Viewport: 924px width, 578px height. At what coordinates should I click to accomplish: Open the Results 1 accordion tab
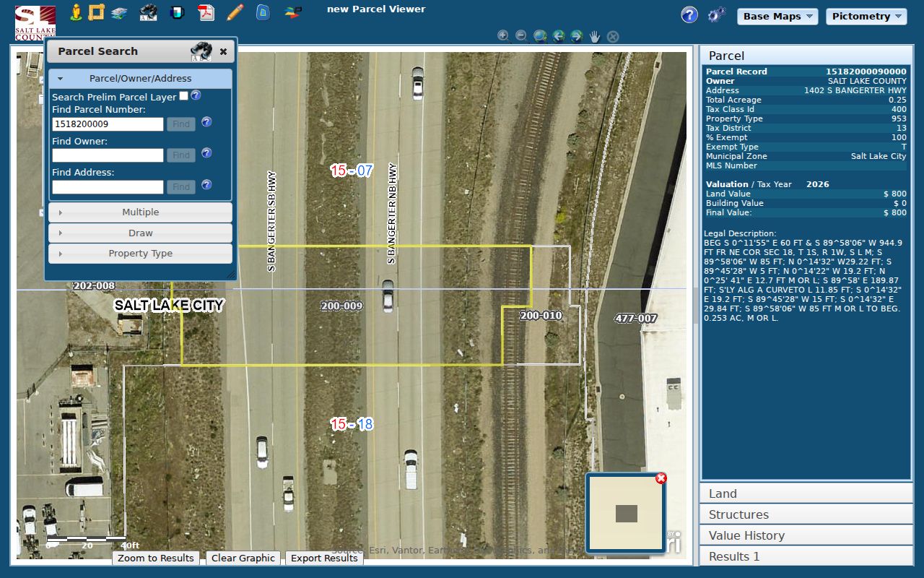[x=806, y=556]
